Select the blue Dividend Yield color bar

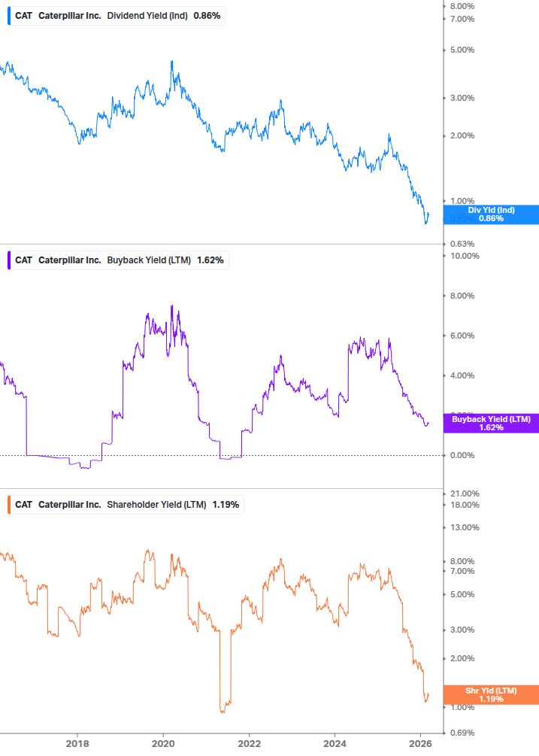(9, 16)
